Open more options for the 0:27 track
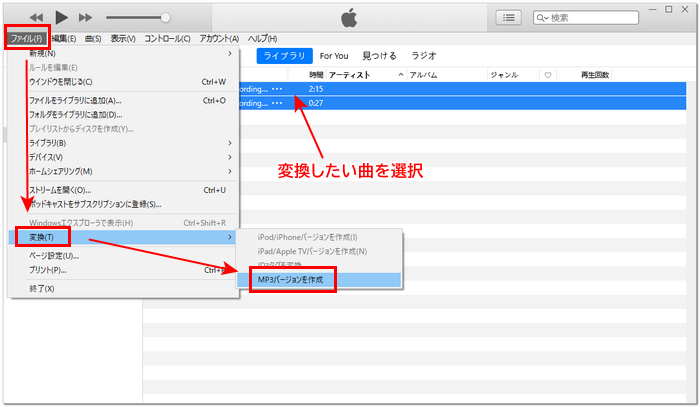 coord(277,103)
